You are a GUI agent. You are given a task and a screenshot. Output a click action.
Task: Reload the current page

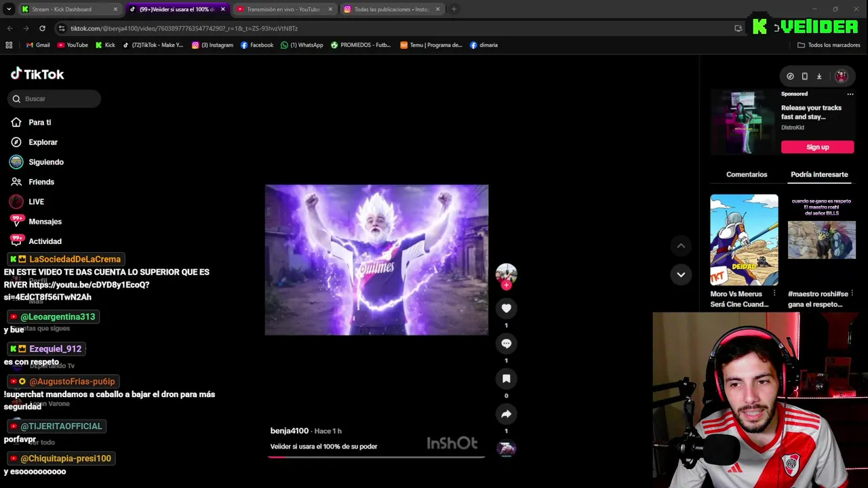coord(42,28)
